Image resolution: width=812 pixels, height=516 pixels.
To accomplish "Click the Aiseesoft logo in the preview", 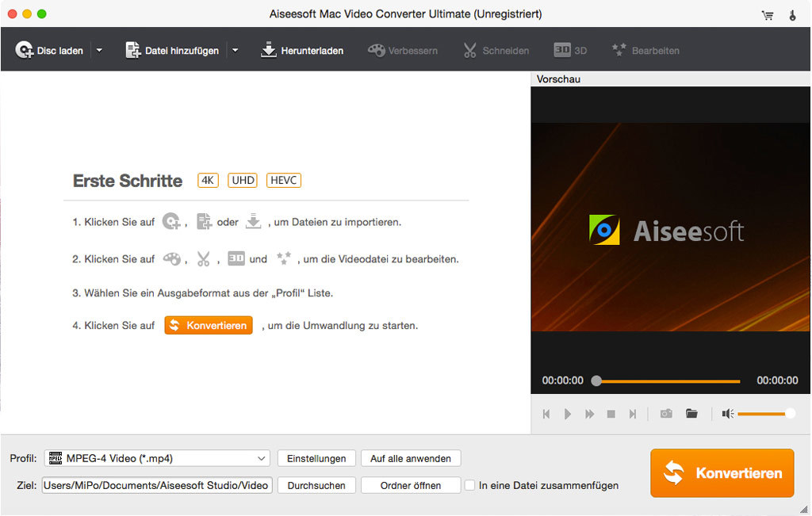I will pos(666,231).
